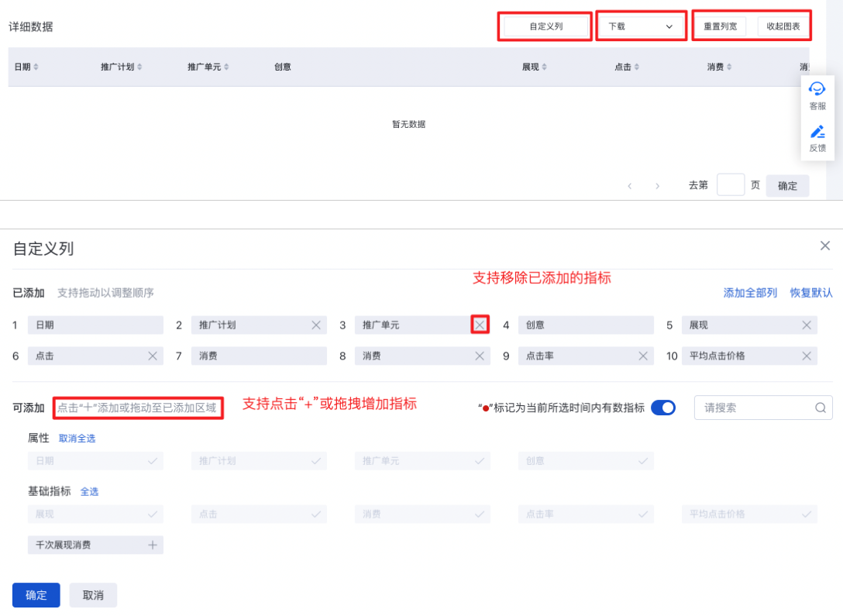The width and height of the screenshot is (843, 616).
Task: Click 自定义列 button
Action: point(545,26)
